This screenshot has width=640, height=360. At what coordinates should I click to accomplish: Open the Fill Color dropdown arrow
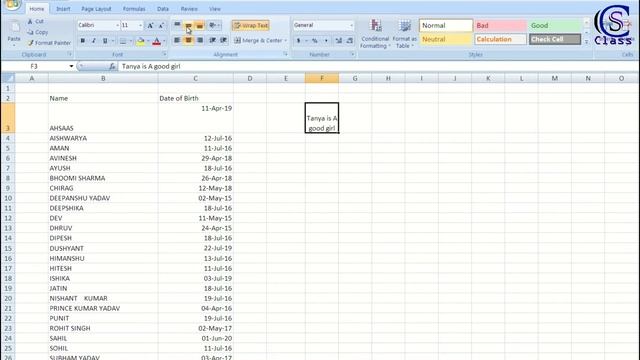148,40
